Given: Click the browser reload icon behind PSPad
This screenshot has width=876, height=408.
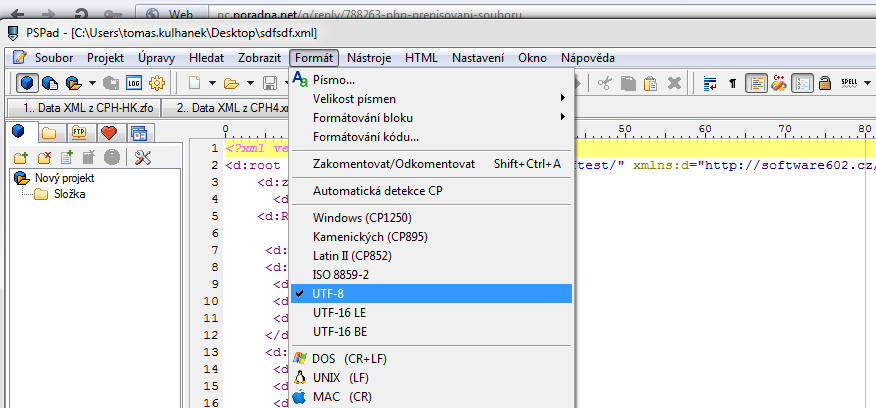Looking at the screenshot, I should coord(82,15).
